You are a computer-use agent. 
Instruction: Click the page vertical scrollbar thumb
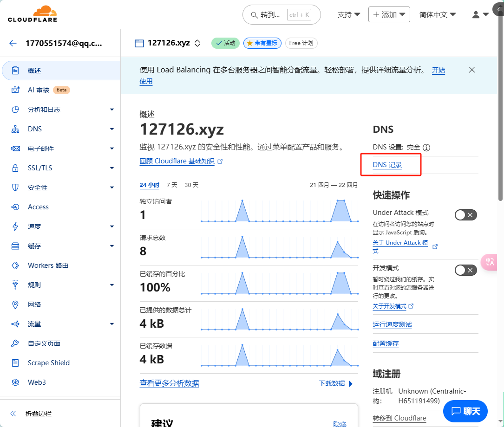[500, 109]
